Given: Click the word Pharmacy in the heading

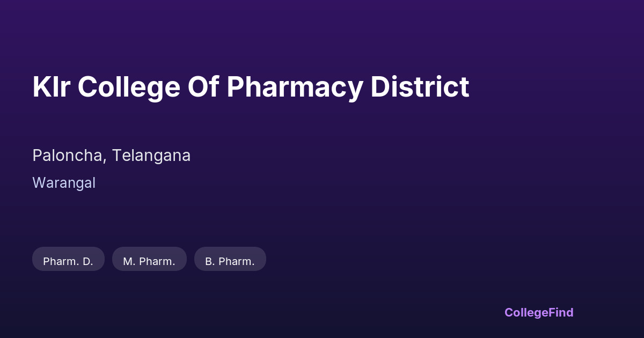Looking at the screenshot, I should click(294, 87).
